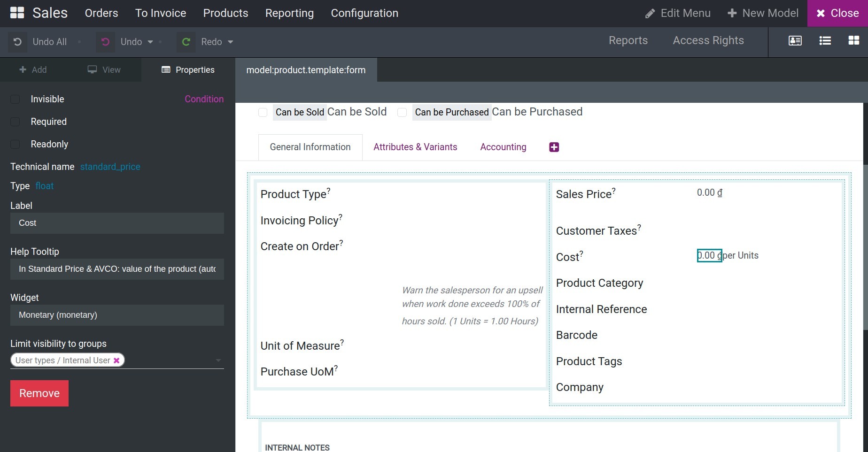Open the groups visibility dropdown arrow
Viewport: 868px width, 452px height.
point(218,360)
